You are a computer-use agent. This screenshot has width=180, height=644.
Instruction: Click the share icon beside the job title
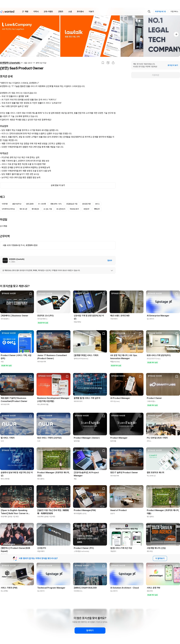[113, 63]
